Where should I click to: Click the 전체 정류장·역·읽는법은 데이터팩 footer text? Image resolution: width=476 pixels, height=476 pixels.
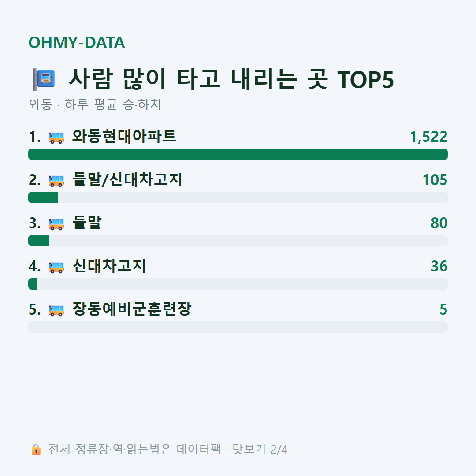click(x=135, y=449)
